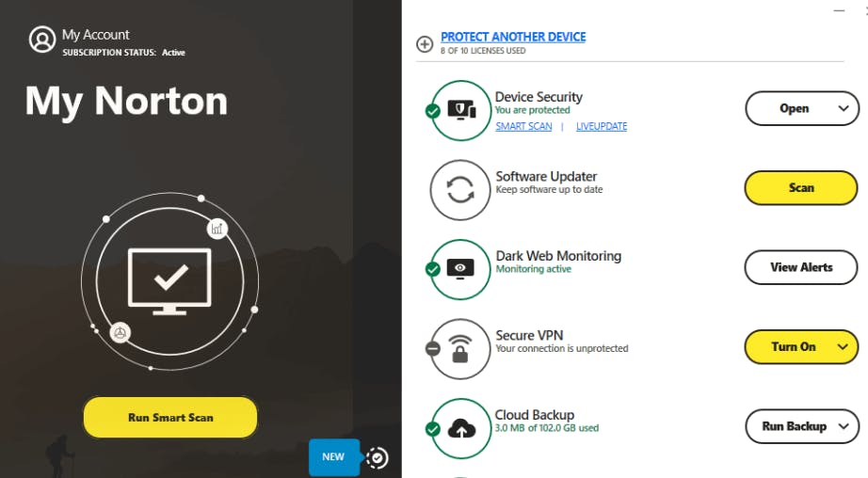The height and width of the screenshot is (478, 868).
Task: Expand the Turn On dropdown arrow
Action: (843, 347)
